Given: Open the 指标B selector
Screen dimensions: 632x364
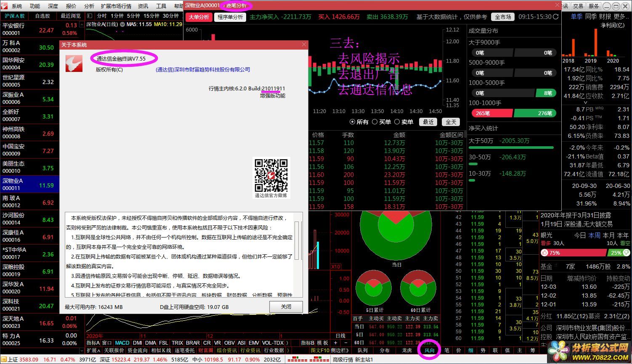Looking at the screenshot, I should click(308, 343).
